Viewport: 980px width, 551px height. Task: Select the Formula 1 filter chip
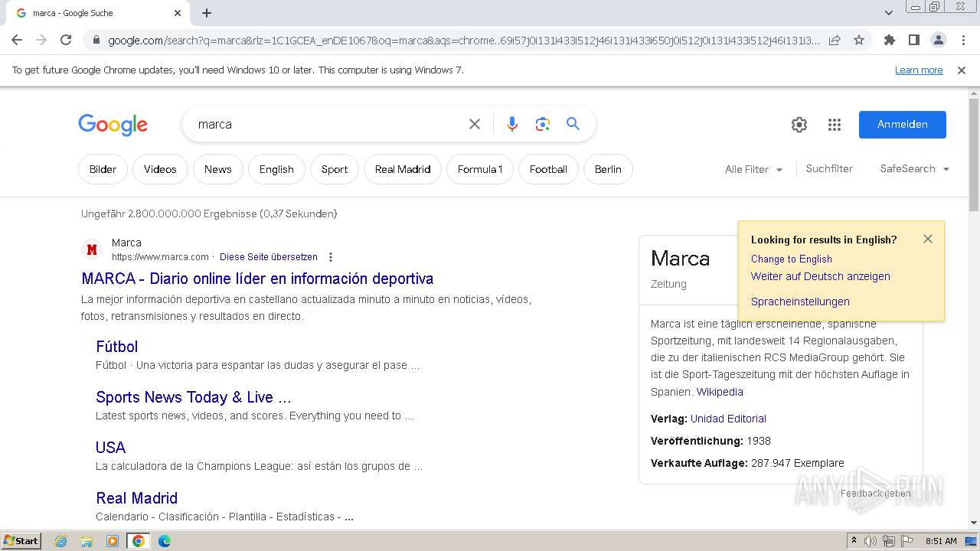tap(480, 169)
